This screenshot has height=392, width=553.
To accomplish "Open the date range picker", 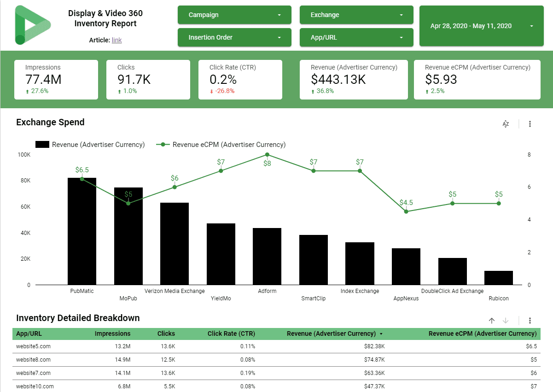I will [x=482, y=26].
